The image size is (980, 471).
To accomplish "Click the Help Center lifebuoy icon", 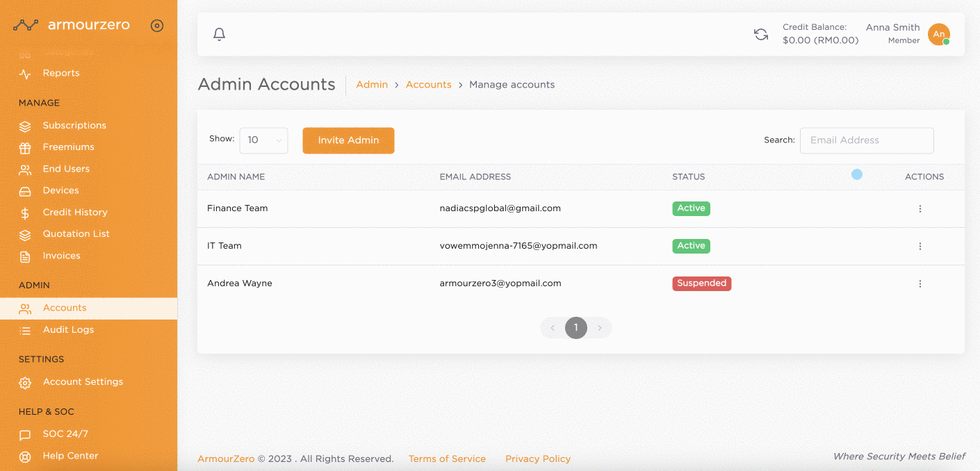I will click(25, 457).
